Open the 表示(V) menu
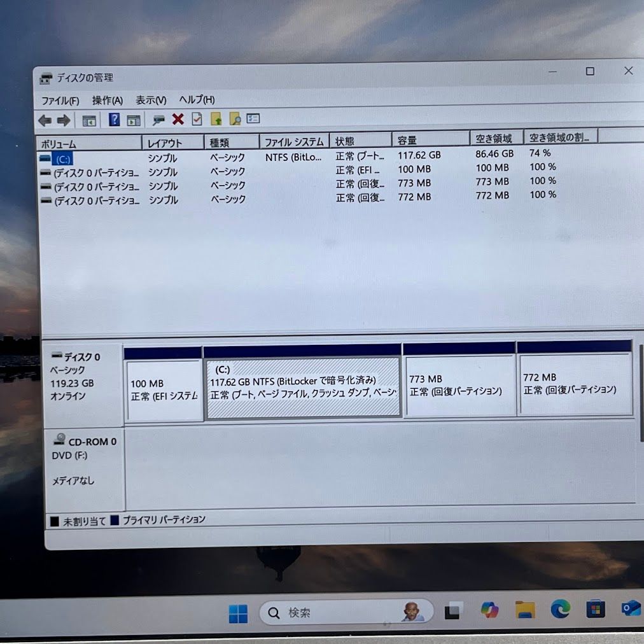The height and width of the screenshot is (644, 644). [151, 101]
